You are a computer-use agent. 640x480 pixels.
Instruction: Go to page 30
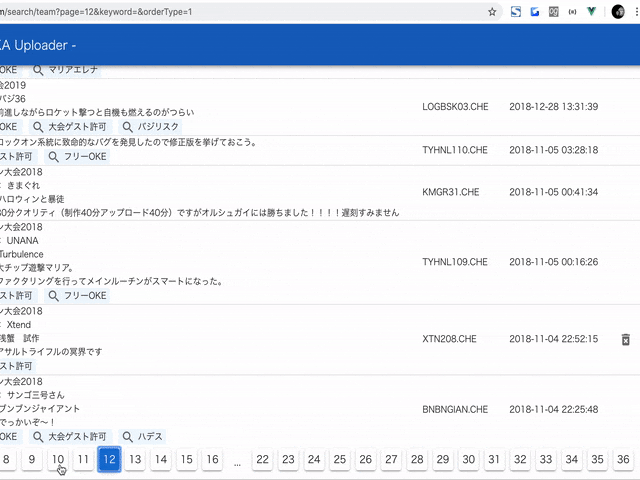click(x=469, y=460)
